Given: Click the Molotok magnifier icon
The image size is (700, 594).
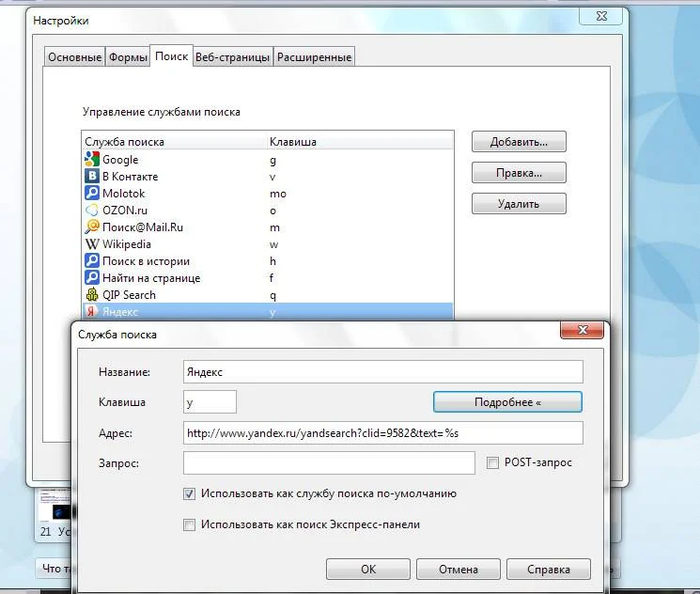Looking at the screenshot, I should click(91, 193).
